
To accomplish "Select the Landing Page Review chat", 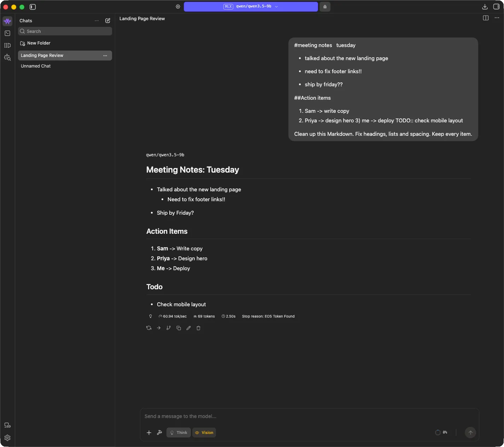I will coord(65,56).
